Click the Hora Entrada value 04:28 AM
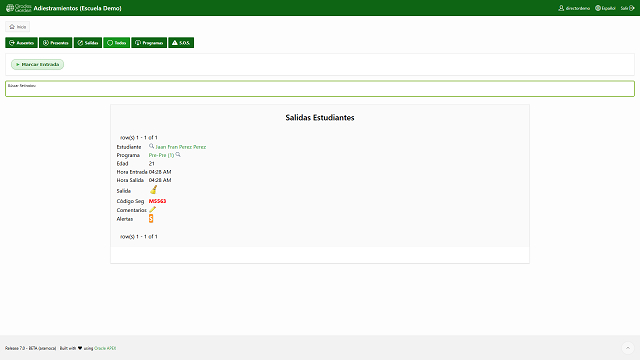 coord(160,172)
